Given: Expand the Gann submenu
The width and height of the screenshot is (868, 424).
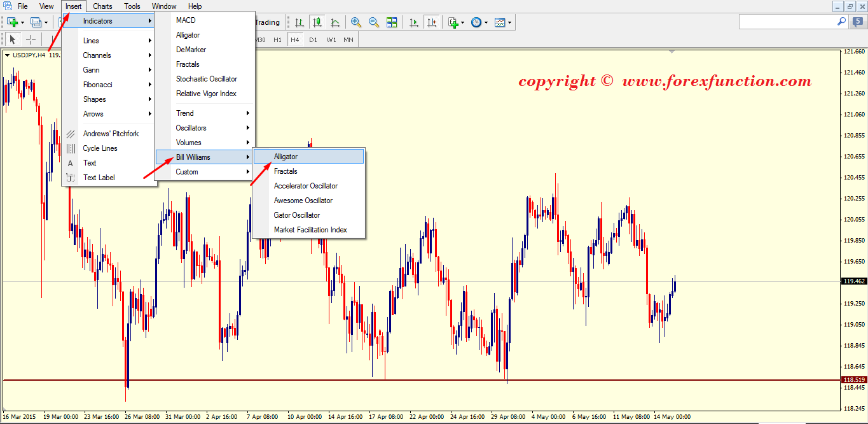Looking at the screenshot, I should (109, 70).
